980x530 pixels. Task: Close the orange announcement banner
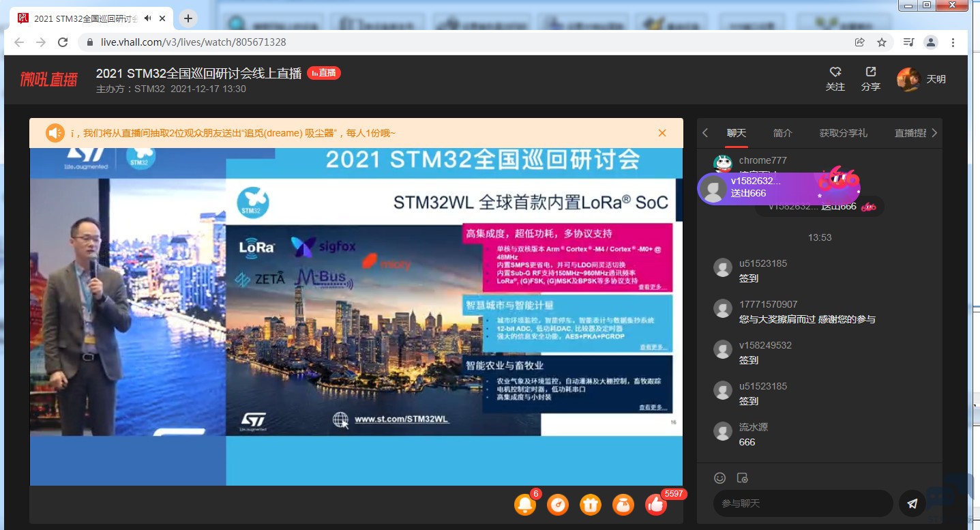click(662, 133)
